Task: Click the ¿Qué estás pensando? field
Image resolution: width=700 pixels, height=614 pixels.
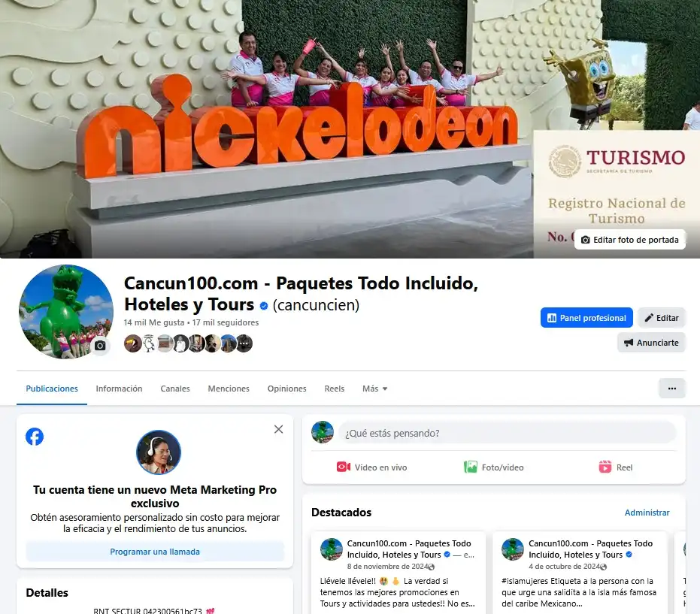Action: (x=507, y=434)
